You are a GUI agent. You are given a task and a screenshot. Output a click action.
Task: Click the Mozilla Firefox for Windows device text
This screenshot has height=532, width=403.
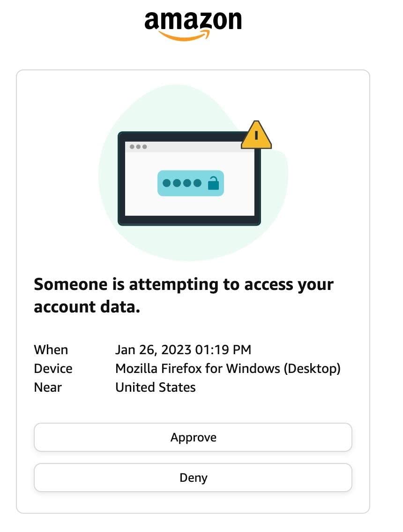(x=228, y=369)
